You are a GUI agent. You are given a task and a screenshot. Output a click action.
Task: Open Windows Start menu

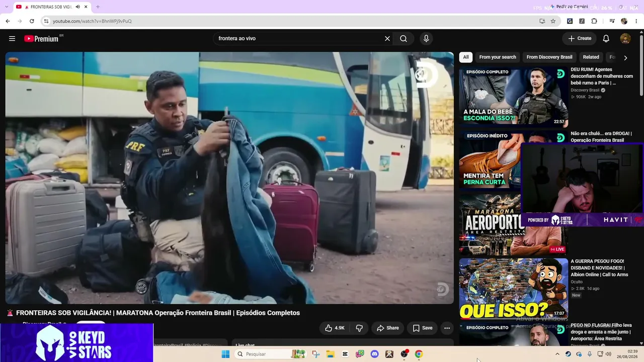point(225,354)
